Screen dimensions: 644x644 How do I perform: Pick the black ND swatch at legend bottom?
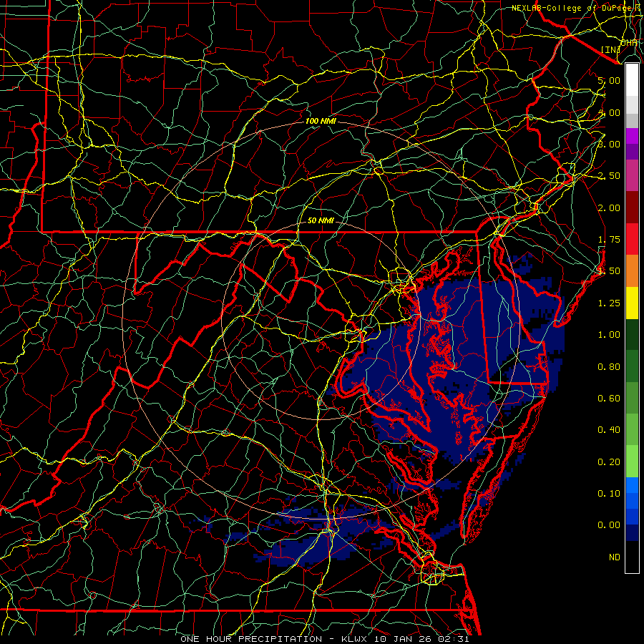[632, 557]
